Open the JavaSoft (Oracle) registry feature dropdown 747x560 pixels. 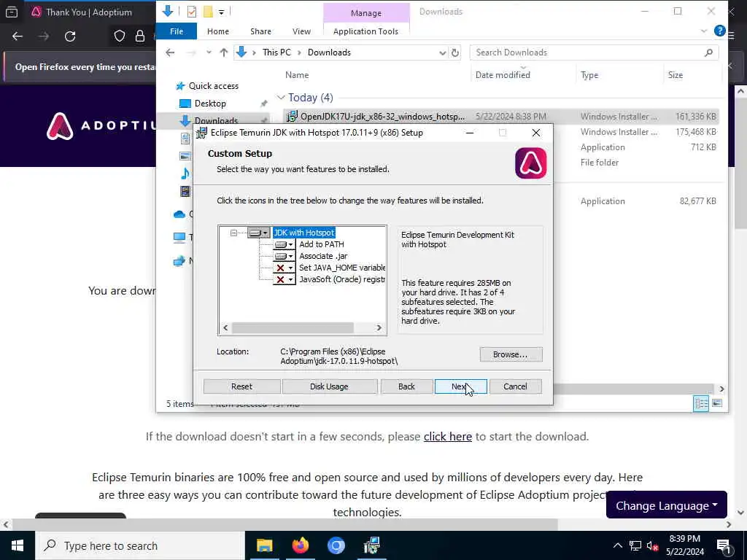[284, 279]
